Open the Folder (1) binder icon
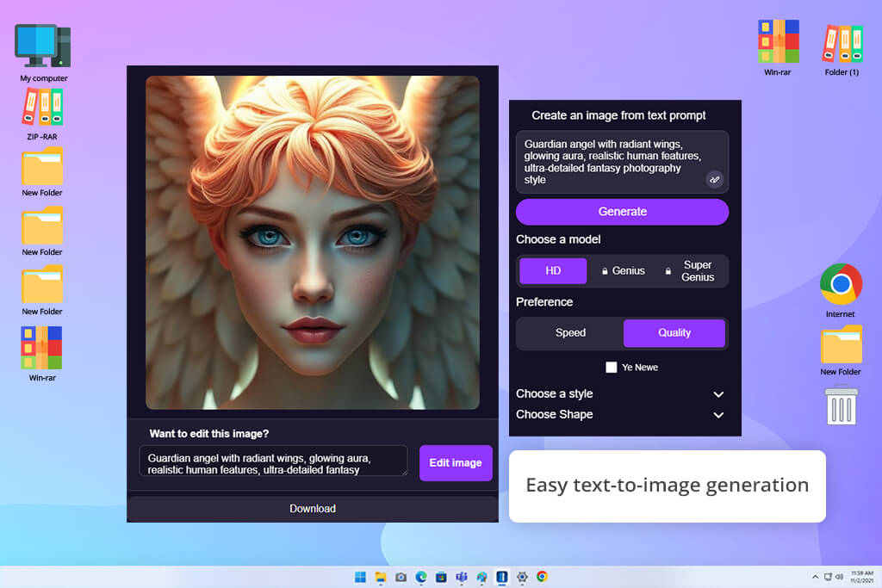Screen dimensions: 882x588 [x=842, y=43]
